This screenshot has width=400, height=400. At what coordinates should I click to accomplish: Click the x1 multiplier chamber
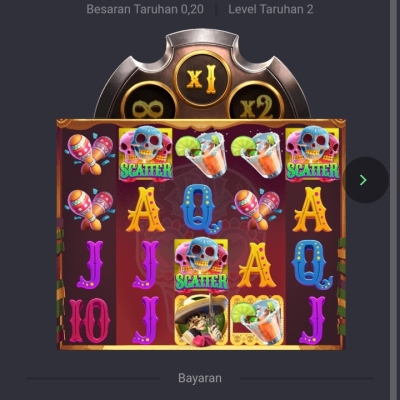pos(202,79)
